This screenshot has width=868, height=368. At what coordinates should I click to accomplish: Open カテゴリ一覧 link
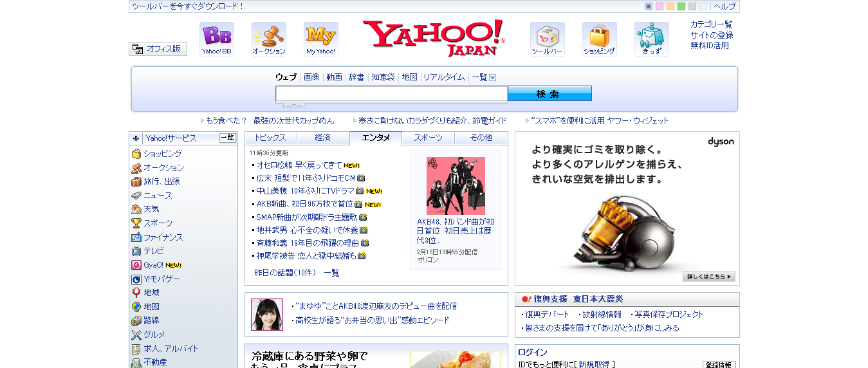click(x=712, y=24)
